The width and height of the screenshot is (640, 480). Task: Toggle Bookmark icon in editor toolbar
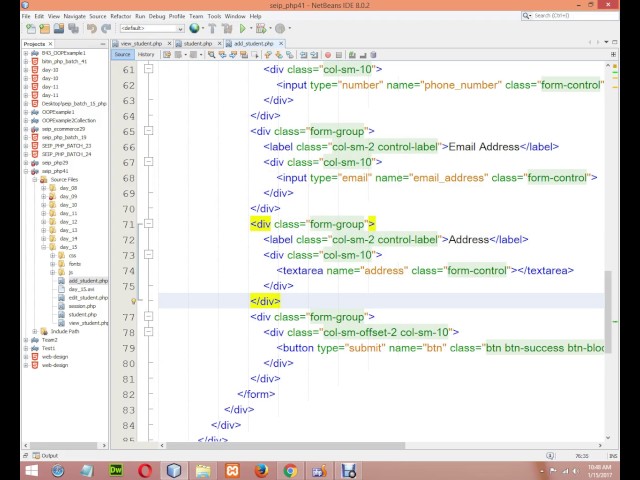pos(290,55)
